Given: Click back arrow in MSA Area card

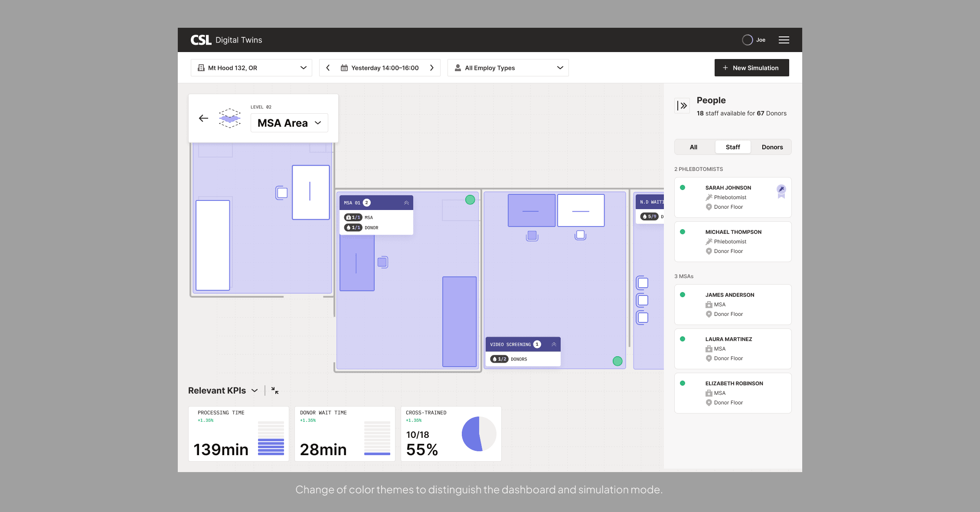Looking at the screenshot, I should [x=203, y=118].
